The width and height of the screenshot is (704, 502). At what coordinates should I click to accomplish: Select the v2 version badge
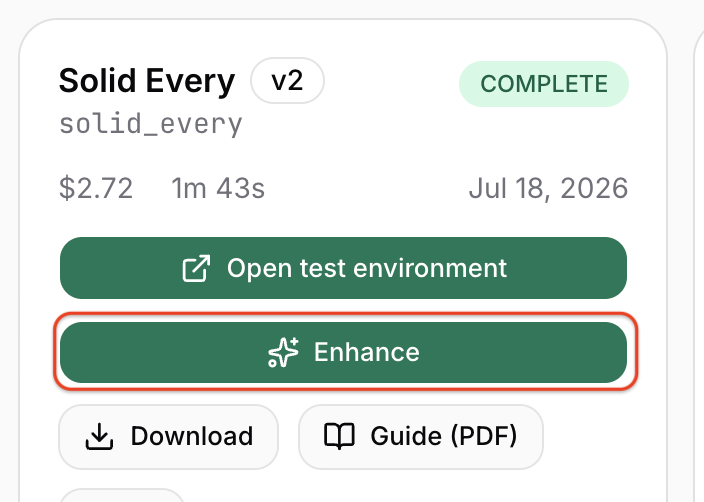(287, 81)
